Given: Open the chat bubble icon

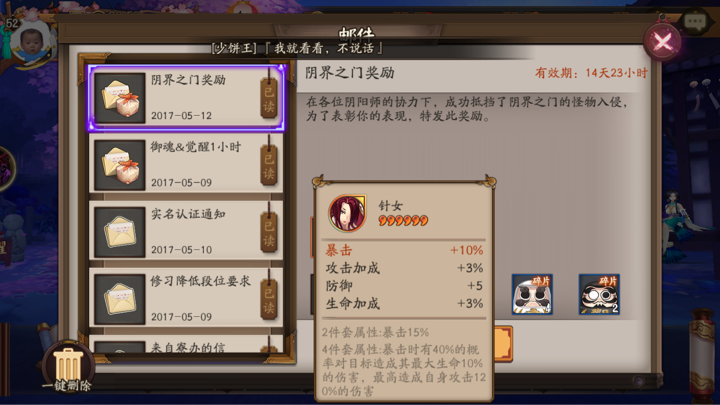Looking at the screenshot, I should pyautogui.click(x=696, y=22).
